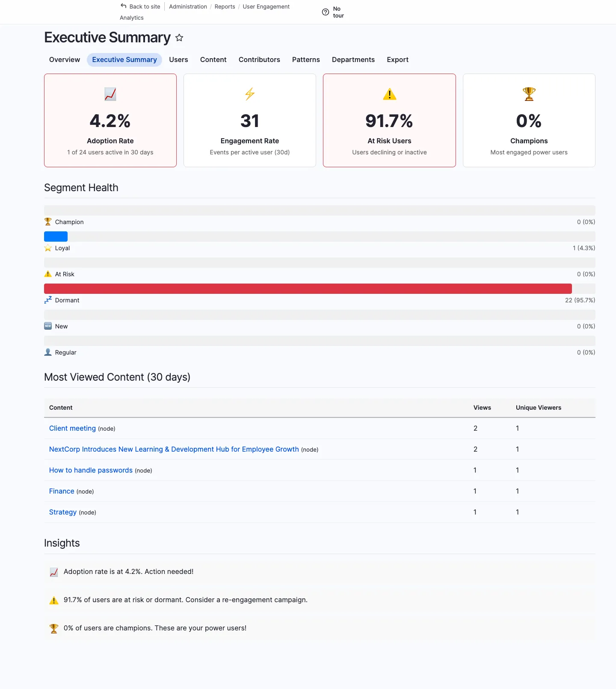Screen dimensions: 616x689
Task: Open the Export tab
Action: pyautogui.click(x=398, y=60)
